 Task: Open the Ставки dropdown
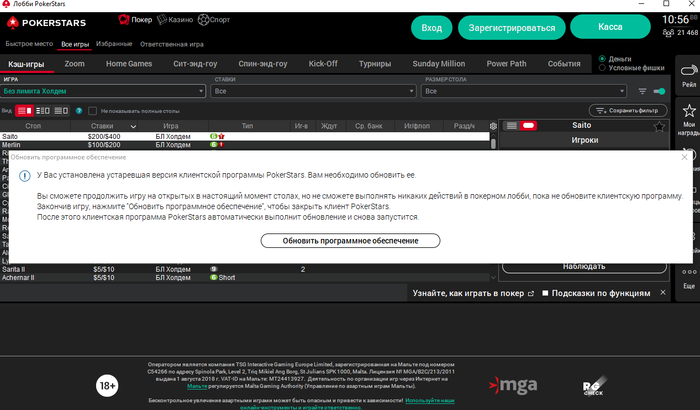[x=313, y=91]
